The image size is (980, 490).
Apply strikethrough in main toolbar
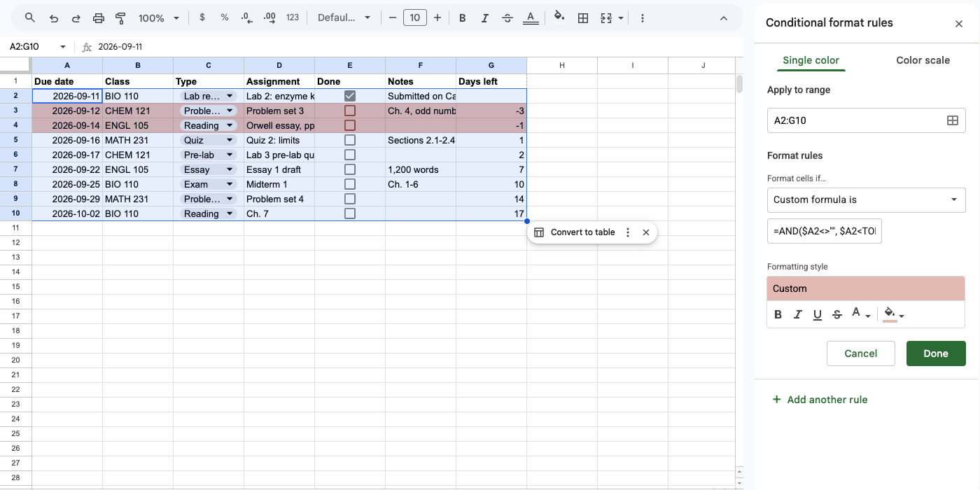tap(507, 17)
